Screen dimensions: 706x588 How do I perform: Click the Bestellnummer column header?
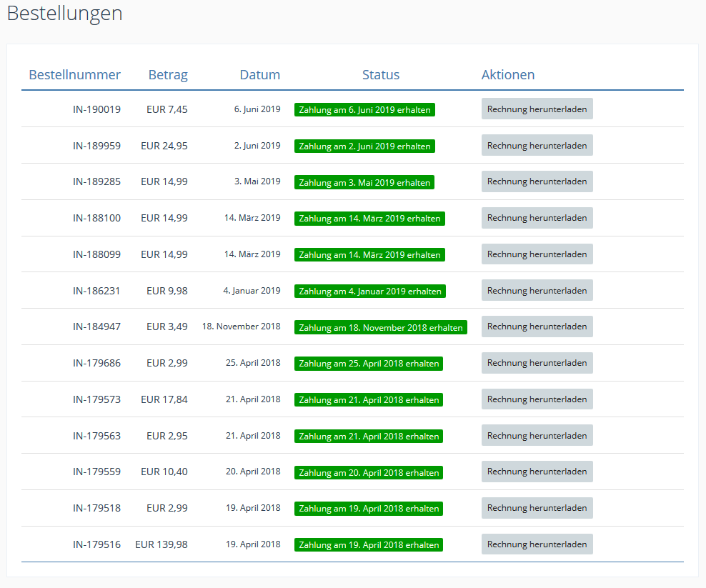[74, 75]
